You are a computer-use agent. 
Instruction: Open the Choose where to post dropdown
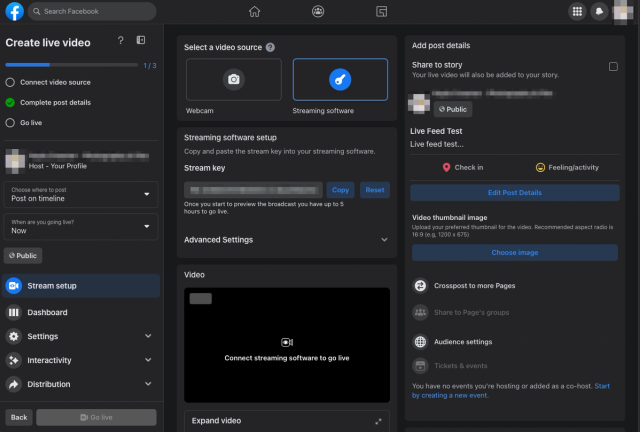pos(81,194)
